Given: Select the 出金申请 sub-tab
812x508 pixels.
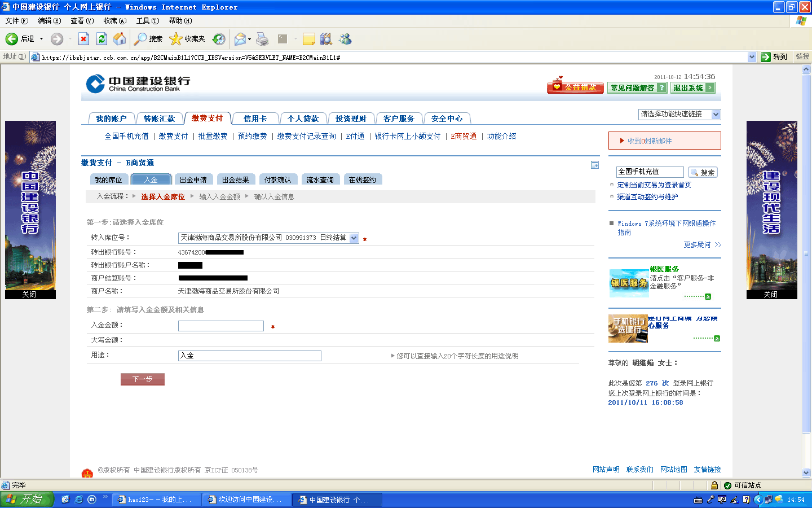Looking at the screenshot, I should coord(193,179).
